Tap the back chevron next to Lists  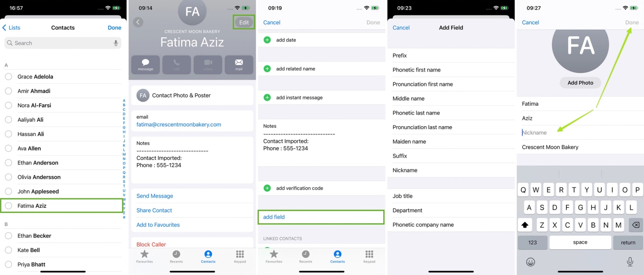point(4,28)
